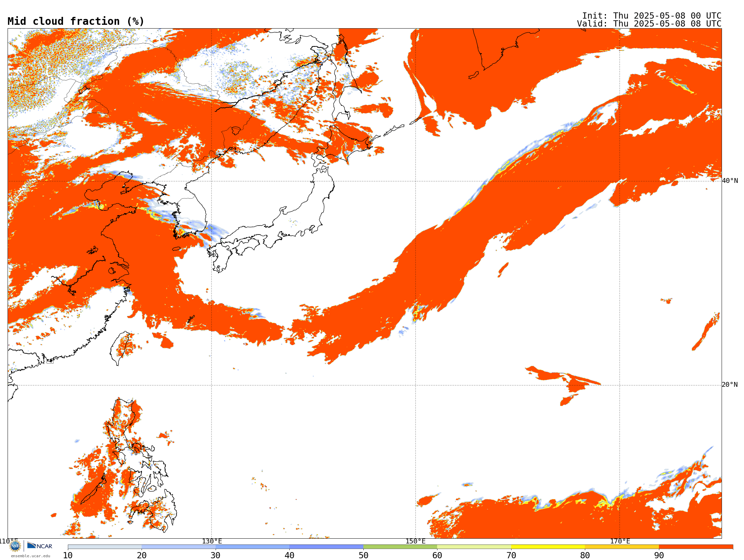Pick the 40–50 periwinkle colorbar segment
The width and height of the screenshot is (744, 560).
[326, 547]
